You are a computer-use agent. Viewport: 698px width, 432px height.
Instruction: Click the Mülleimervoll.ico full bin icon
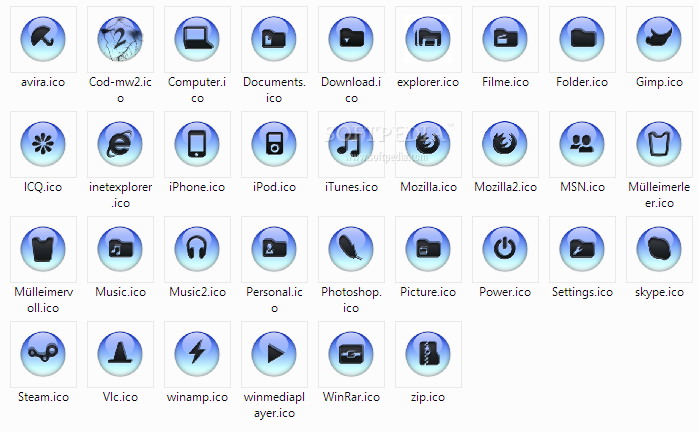(x=43, y=249)
